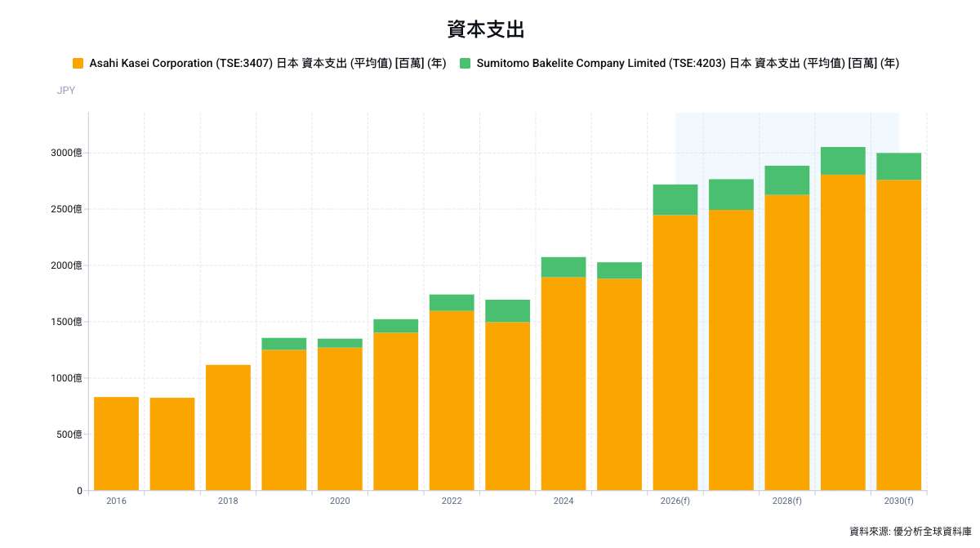The width and height of the screenshot is (980, 548).
Task: Select the orange bar for 2016
Action: pos(116,443)
